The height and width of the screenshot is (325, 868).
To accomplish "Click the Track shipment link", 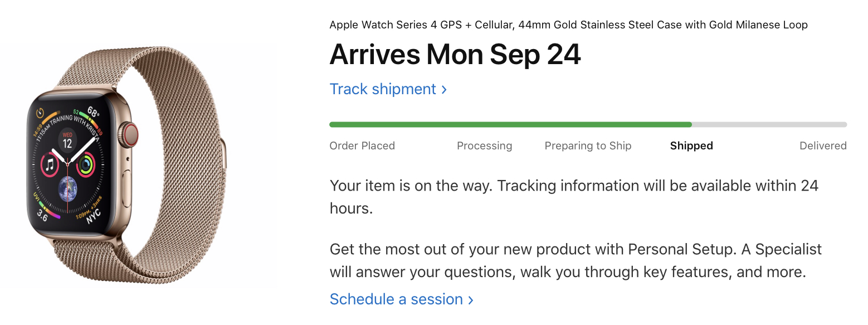I will pos(383,89).
